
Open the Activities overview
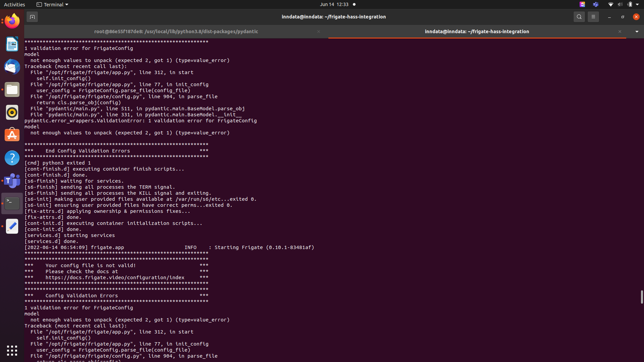(x=14, y=4)
